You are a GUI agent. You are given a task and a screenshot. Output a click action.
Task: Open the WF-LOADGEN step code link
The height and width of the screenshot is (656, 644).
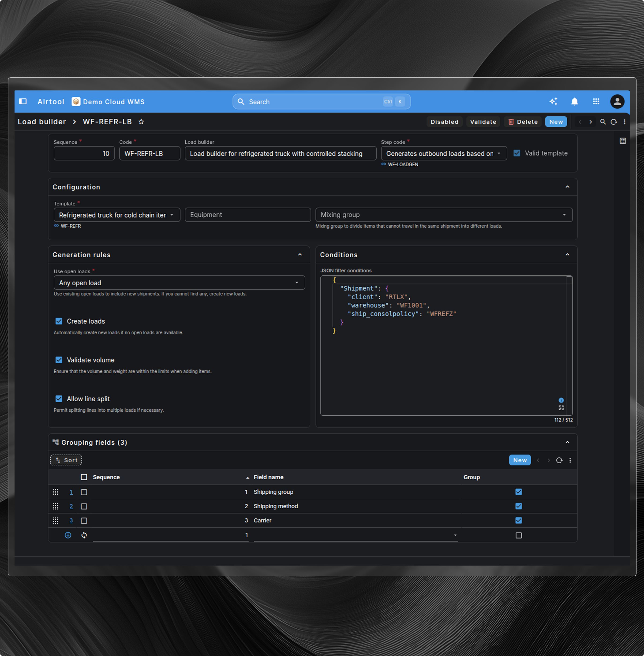pyautogui.click(x=403, y=164)
